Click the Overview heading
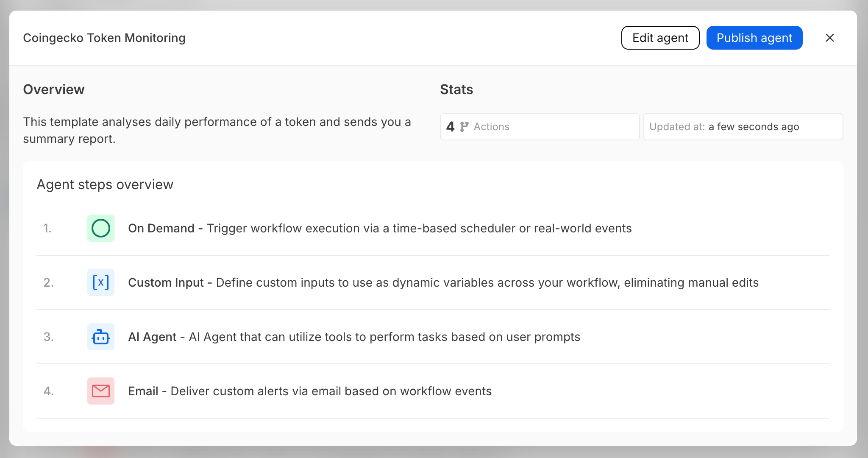The height and width of the screenshot is (458, 868). 54,89
